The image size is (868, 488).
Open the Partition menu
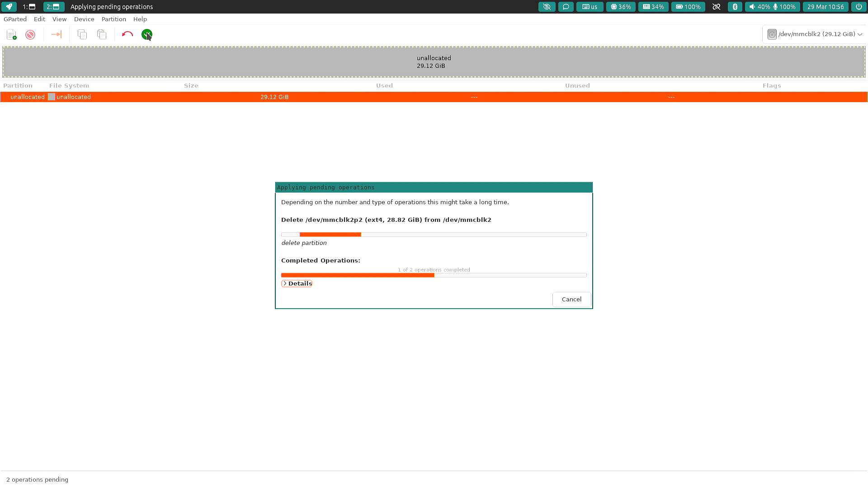point(113,19)
